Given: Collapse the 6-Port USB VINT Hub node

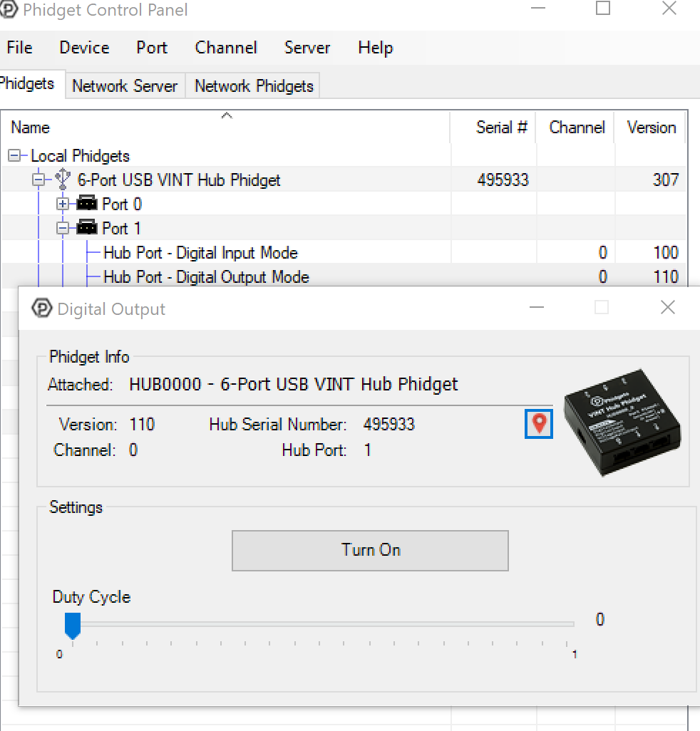Looking at the screenshot, I should point(39,180).
